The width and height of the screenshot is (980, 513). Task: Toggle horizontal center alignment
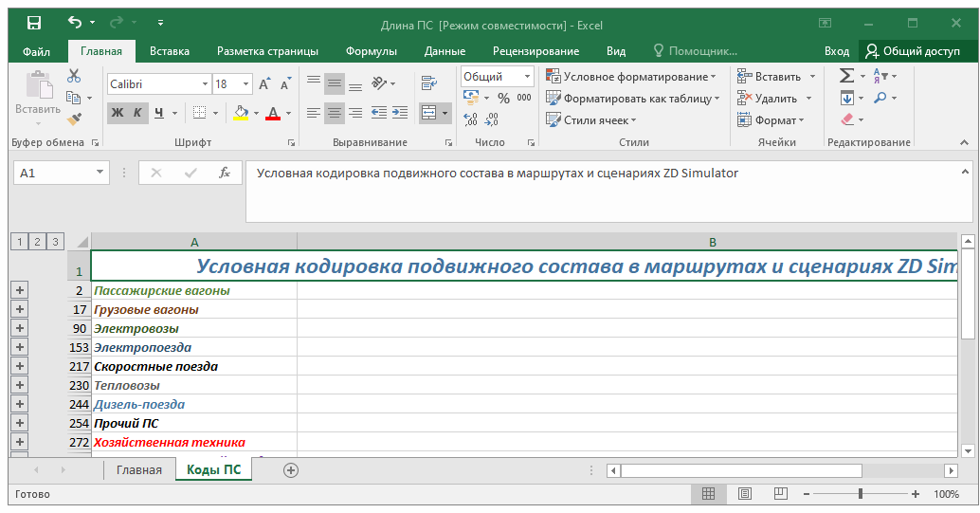335,113
